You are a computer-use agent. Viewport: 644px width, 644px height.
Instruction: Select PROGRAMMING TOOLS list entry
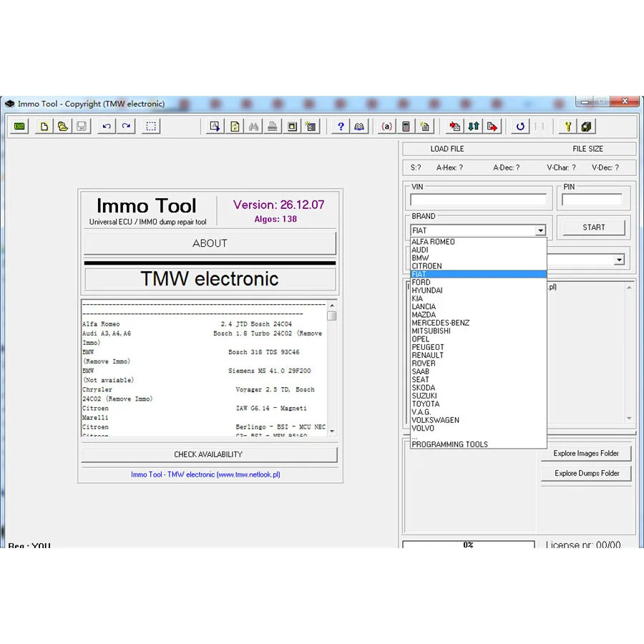(x=479, y=444)
